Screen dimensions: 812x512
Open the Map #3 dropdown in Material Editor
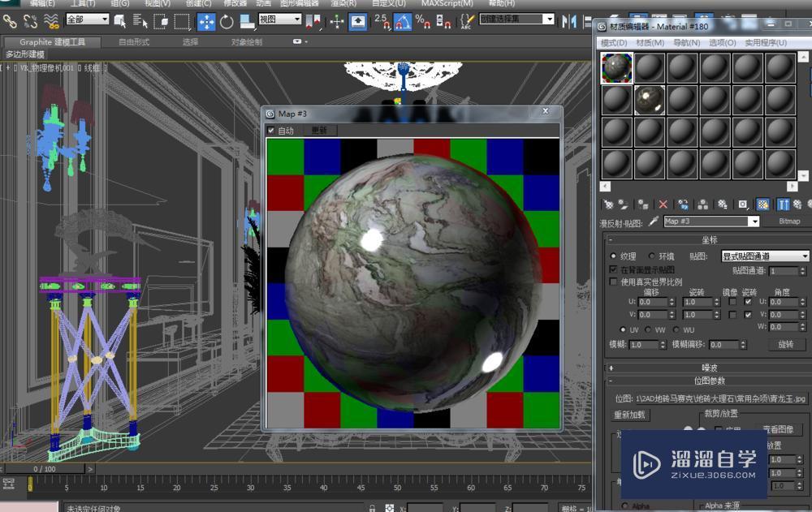pos(755,222)
